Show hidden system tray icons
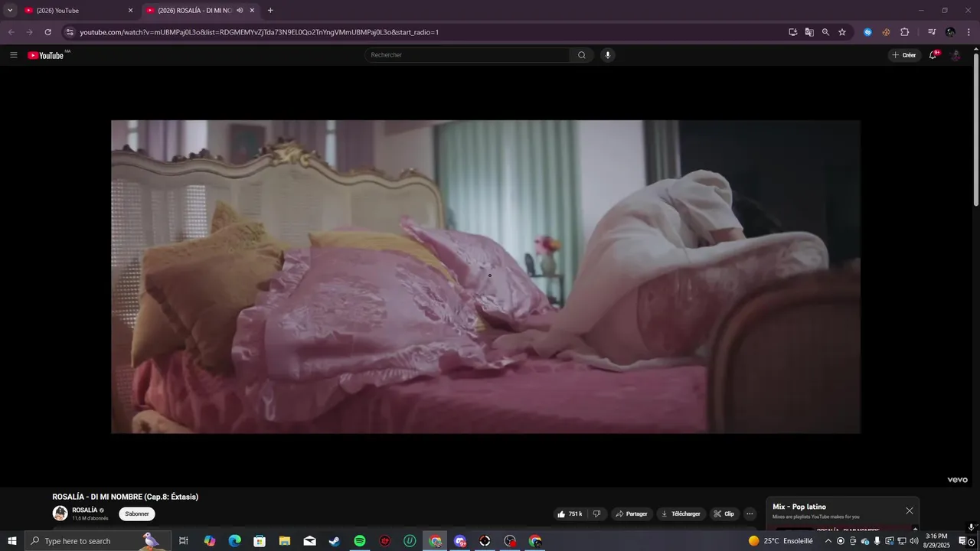980x551 pixels. coord(828,541)
